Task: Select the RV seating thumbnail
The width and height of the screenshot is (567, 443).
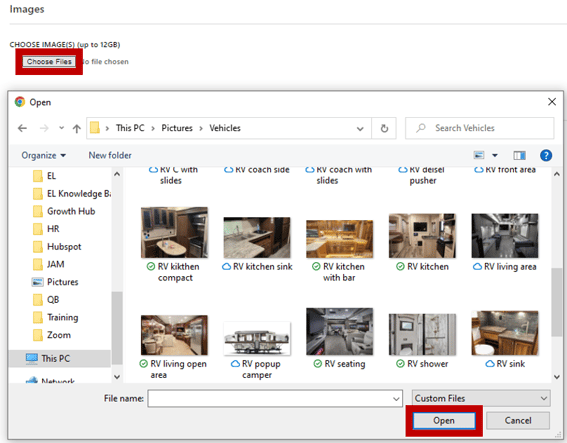Action: [339, 331]
